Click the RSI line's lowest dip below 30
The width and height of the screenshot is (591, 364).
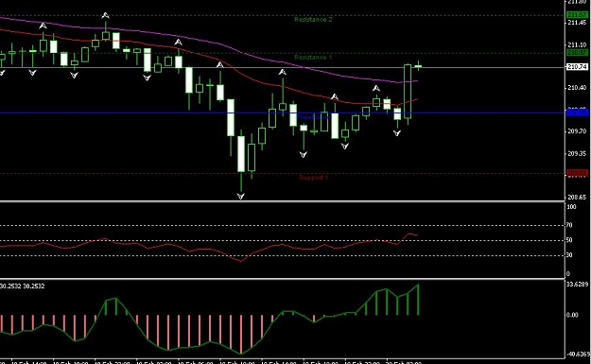pyautogui.click(x=241, y=261)
